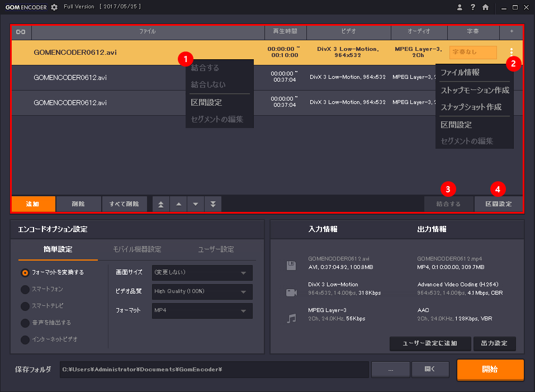This screenshot has width=535, height=392.
Task: Click the 削除 button
Action: [78, 204]
